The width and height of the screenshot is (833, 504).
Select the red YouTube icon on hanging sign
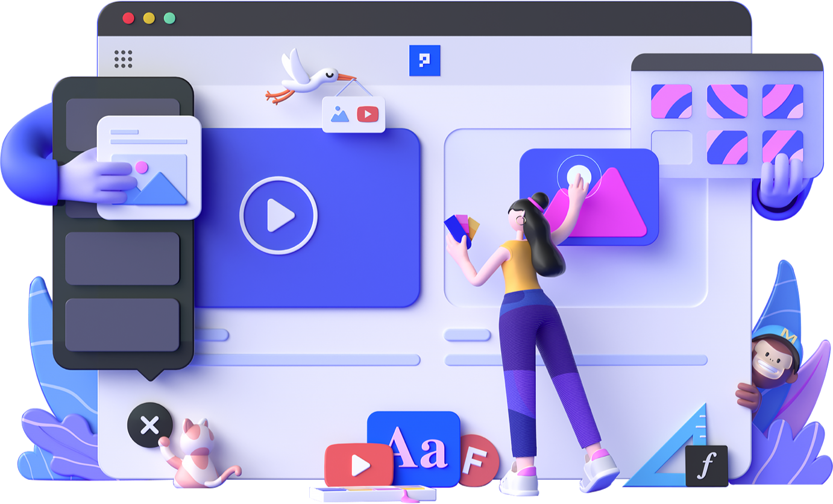[368, 114]
